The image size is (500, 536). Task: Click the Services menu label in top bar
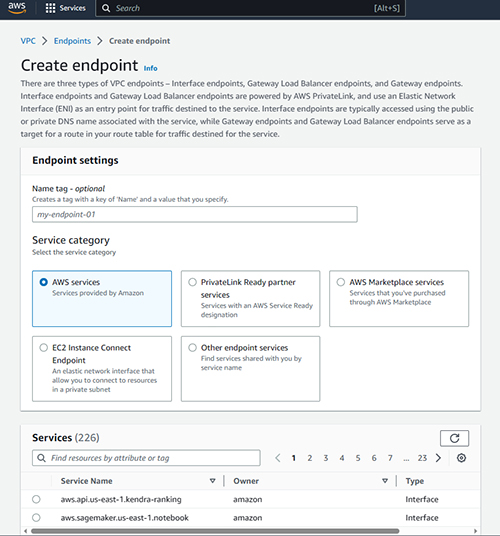(72, 8)
